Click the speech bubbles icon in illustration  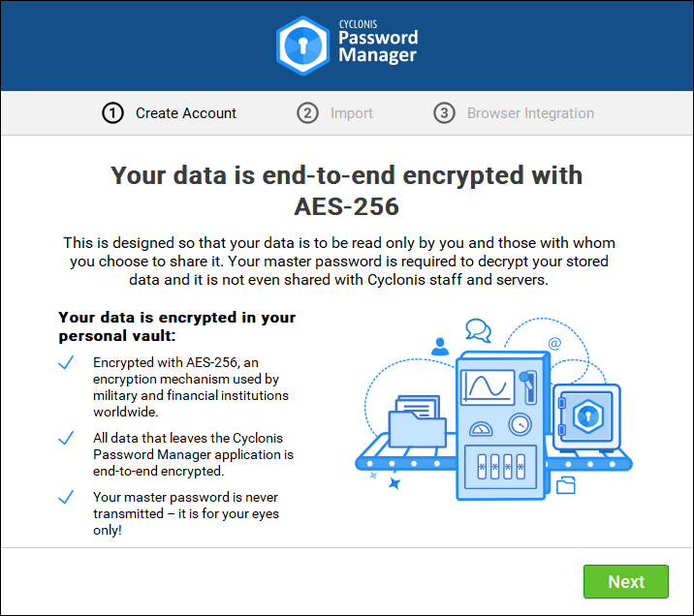479,329
